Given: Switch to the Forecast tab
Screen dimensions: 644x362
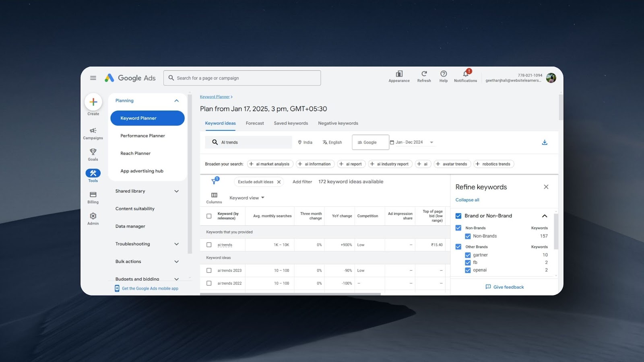Looking at the screenshot, I should (255, 123).
